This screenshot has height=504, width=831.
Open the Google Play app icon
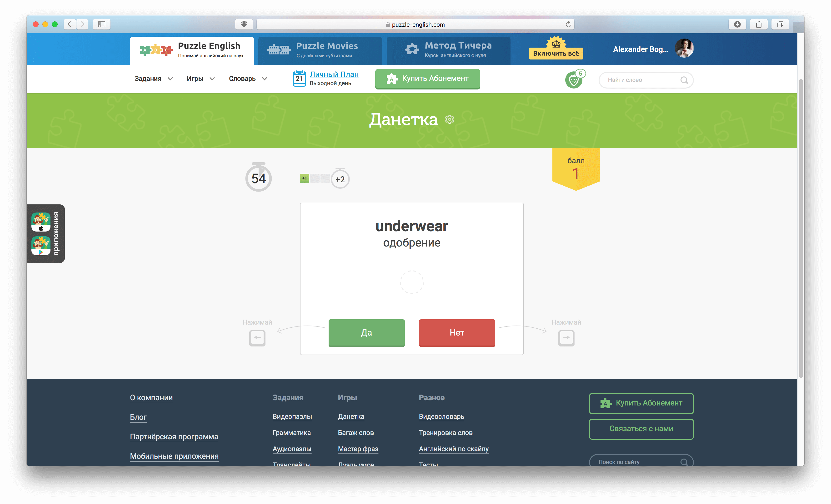[41, 246]
